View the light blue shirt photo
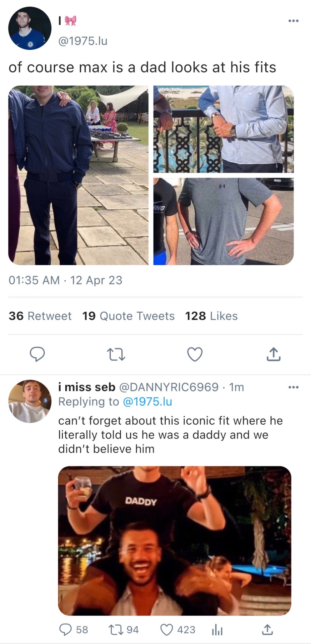 click(224, 129)
